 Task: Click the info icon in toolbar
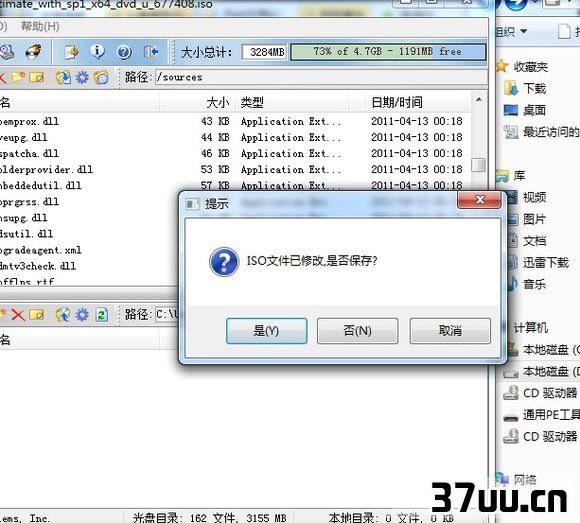pos(98,52)
